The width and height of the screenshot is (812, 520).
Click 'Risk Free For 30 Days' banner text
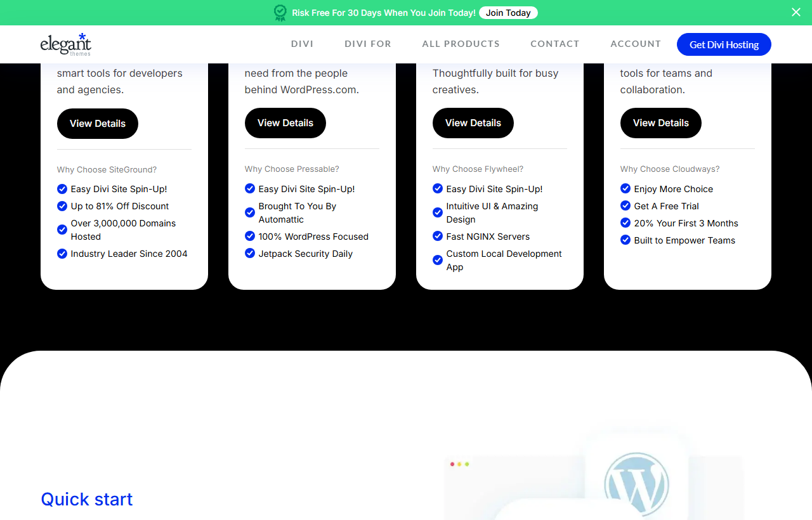coord(384,13)
